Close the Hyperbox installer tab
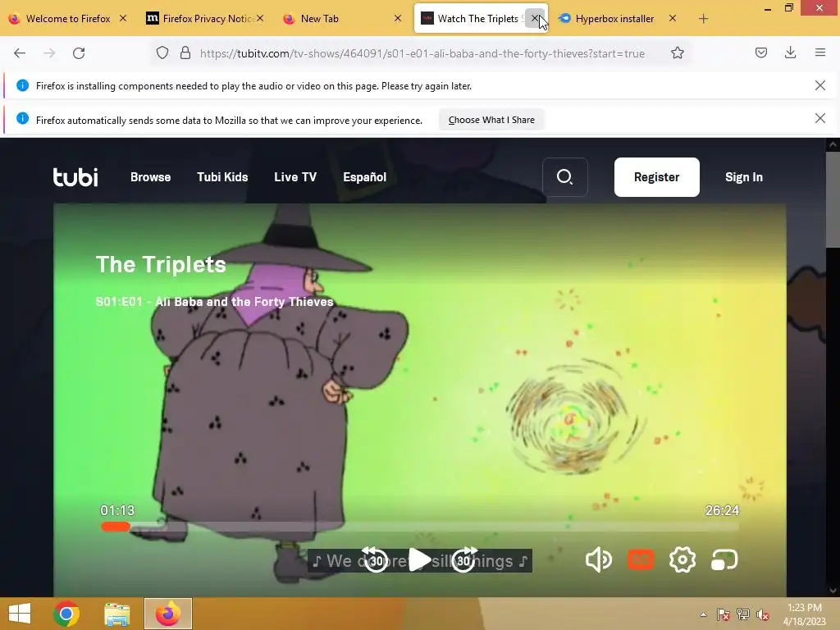The image size is (840, 630). (x=673, y=18)
